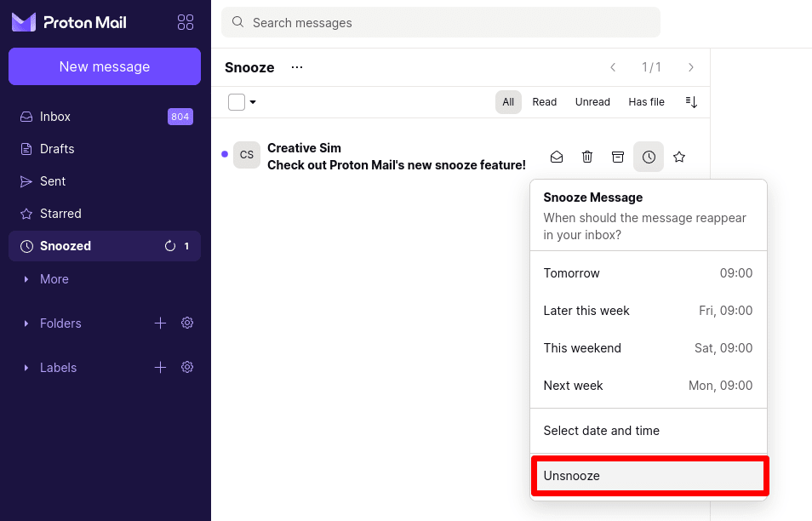Focus the Search messages field
This screenshot has height=521, width=812.
[x=441, y=22]
